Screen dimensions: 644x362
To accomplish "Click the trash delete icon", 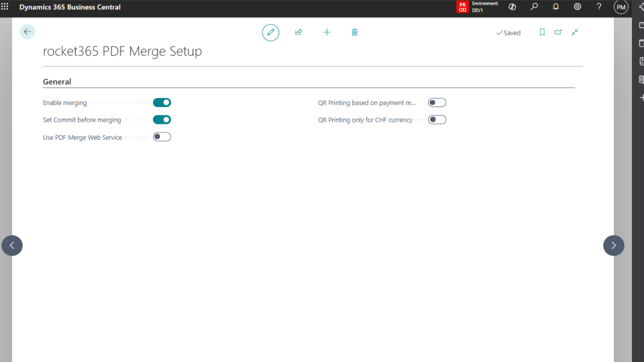I will (x=355, y=32).
